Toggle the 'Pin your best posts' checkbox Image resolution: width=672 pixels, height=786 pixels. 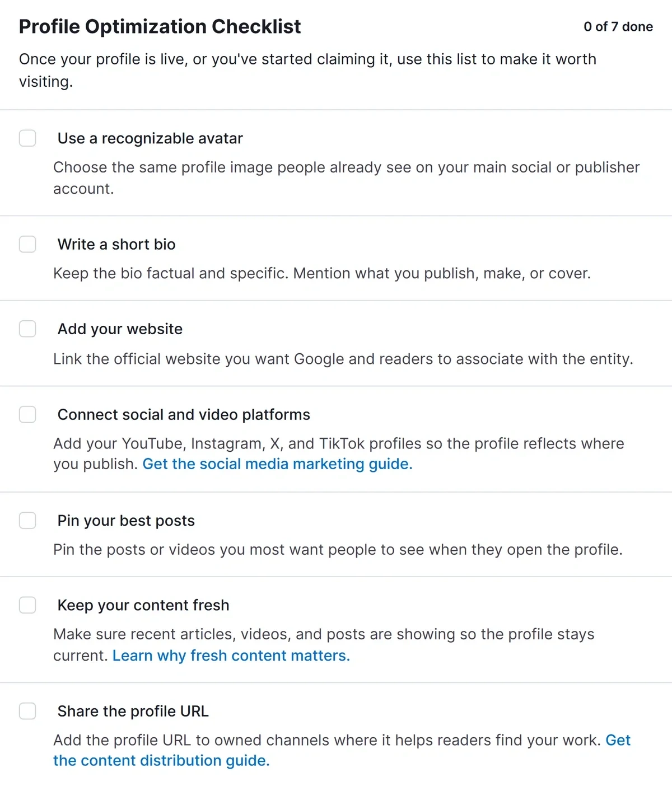pyautogui.click(x=27, y=520)
